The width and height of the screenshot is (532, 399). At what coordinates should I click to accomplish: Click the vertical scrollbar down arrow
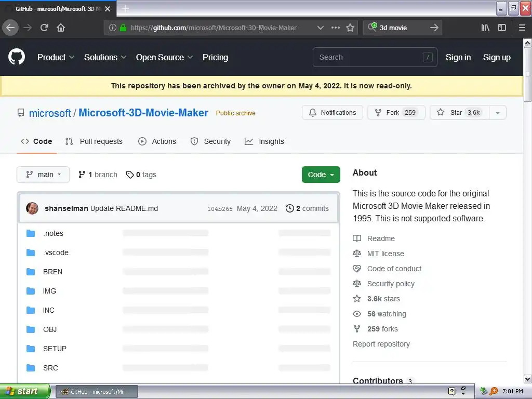(527, 379)
